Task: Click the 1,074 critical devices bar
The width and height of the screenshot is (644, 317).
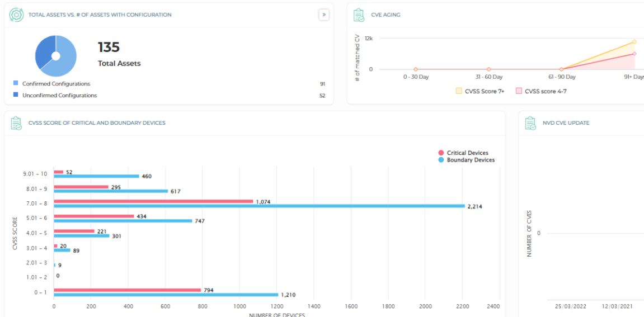Action: (154, 201)
